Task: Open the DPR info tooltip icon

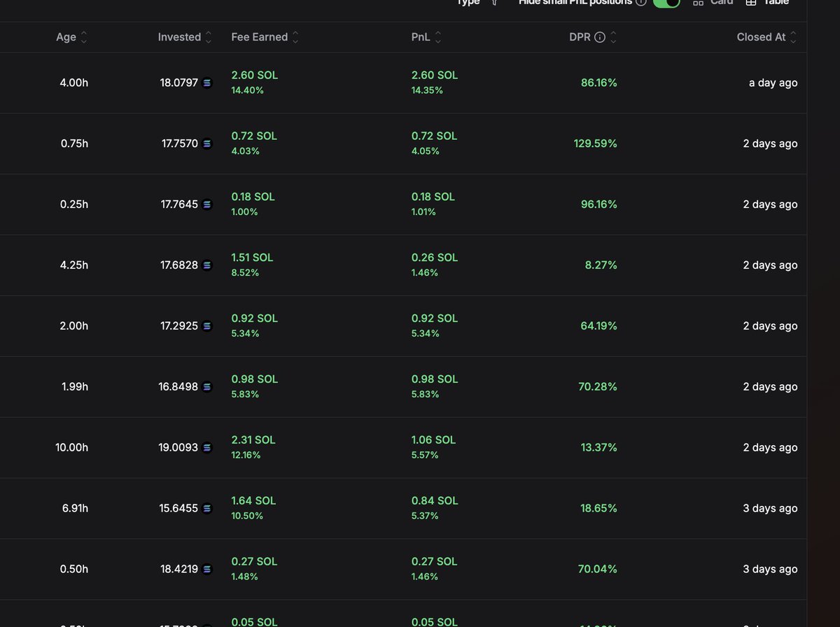Action: pos(600,38)
